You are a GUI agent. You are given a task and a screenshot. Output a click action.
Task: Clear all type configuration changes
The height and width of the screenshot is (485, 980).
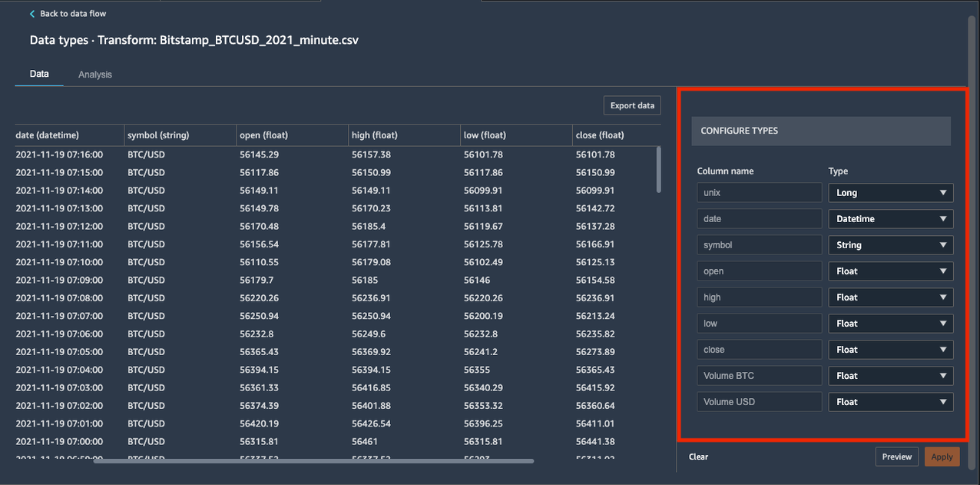[697, 456]
